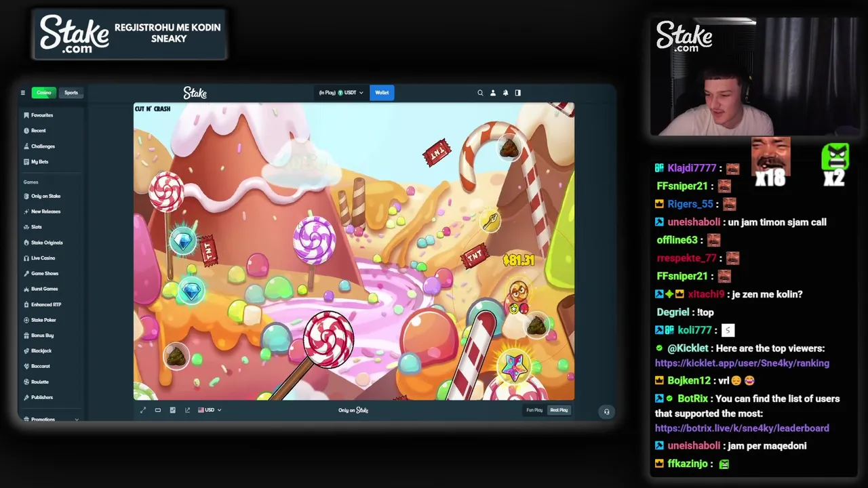Click chat username Bojken12
This screenshot has height=488, width=868.
689,381
